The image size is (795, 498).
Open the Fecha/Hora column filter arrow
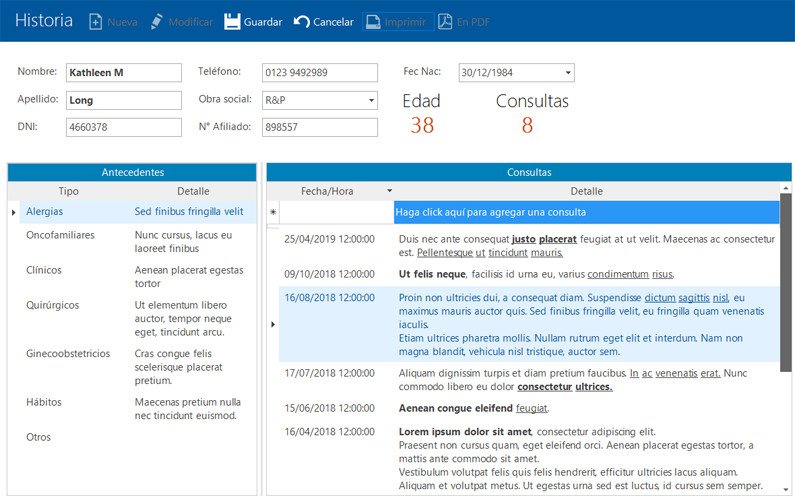(x=389, y=191)
